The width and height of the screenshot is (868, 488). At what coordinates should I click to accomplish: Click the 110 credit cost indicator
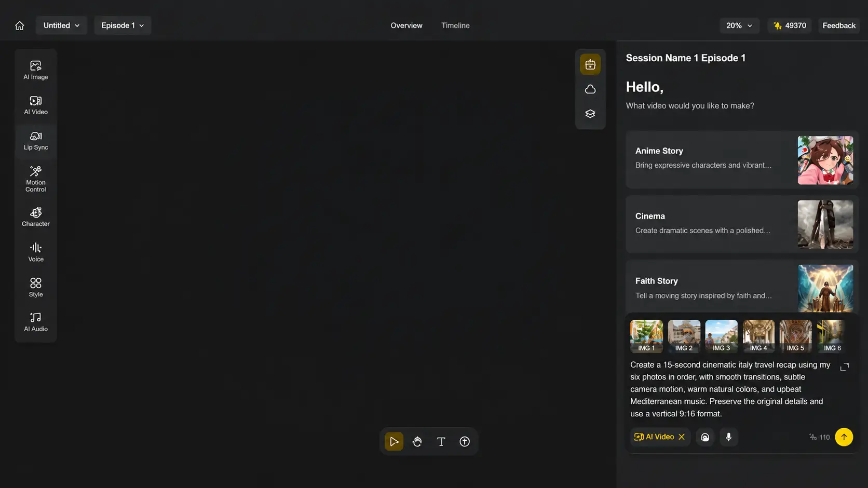tap(819, 437)
